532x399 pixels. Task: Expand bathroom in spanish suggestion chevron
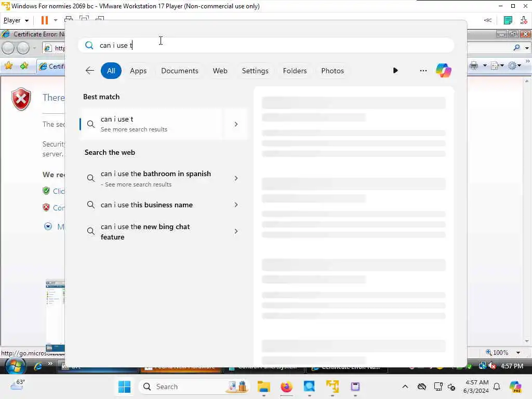point(236,179)
